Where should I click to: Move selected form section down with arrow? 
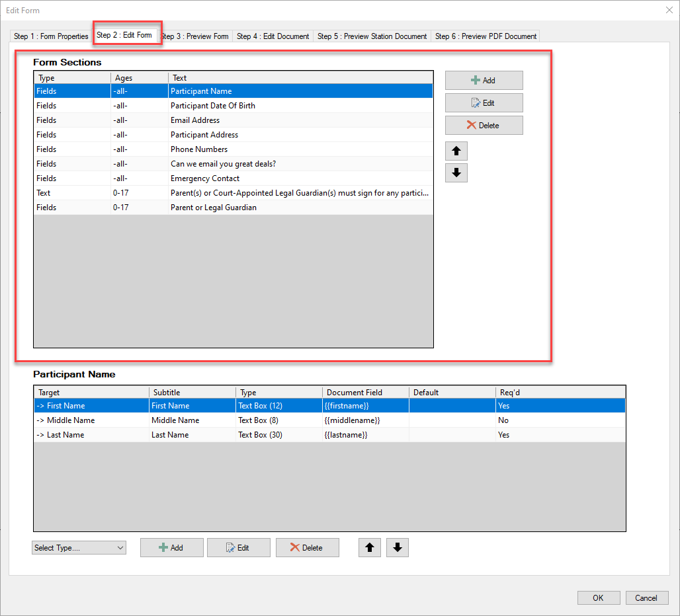(x=456, y=173)
